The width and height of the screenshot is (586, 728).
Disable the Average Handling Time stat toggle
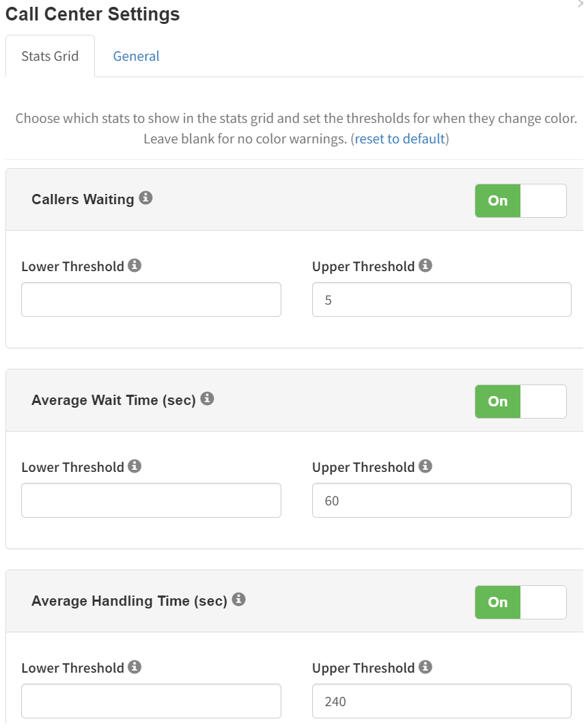pos(520,602)
